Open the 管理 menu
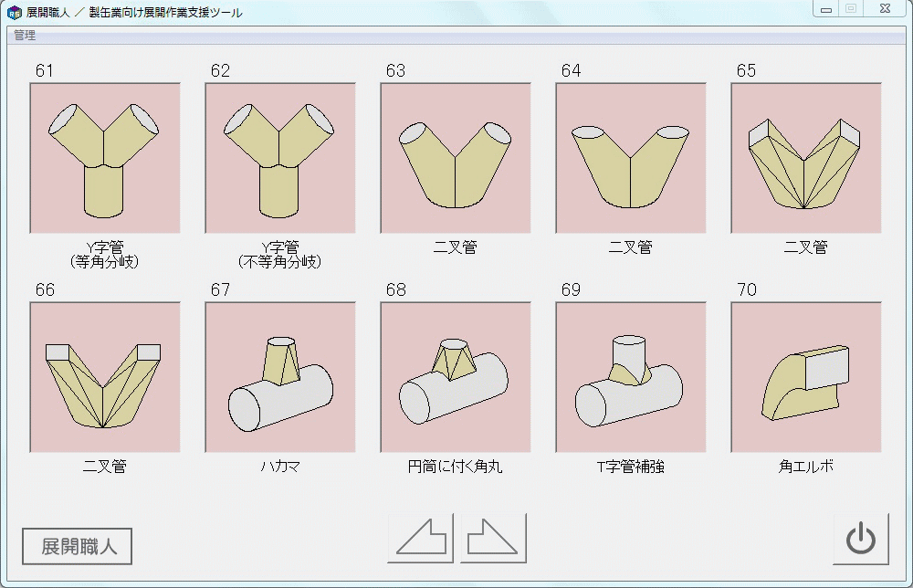The image size is (913, 588). coord(25,35)
